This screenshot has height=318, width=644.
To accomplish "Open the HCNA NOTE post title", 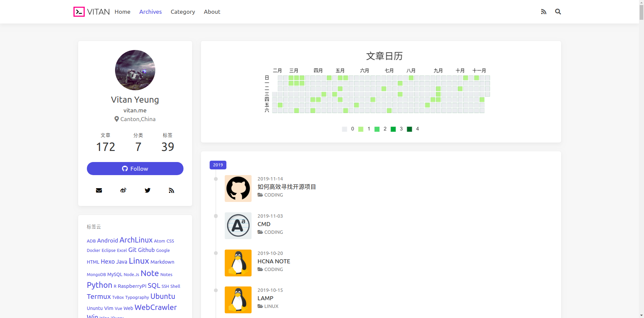I will click(274, 261).
